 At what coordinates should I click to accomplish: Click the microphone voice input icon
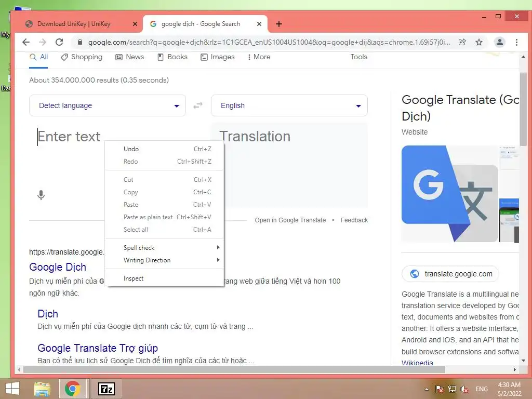41,195
